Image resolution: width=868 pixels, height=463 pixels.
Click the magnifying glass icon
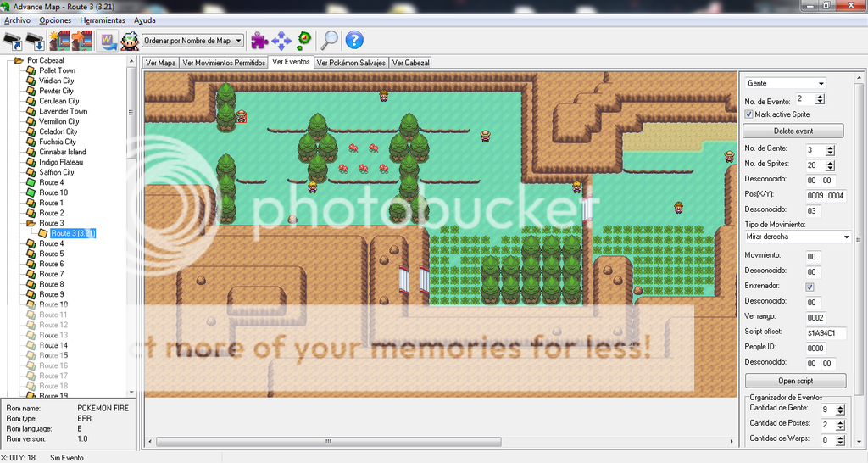329,40
